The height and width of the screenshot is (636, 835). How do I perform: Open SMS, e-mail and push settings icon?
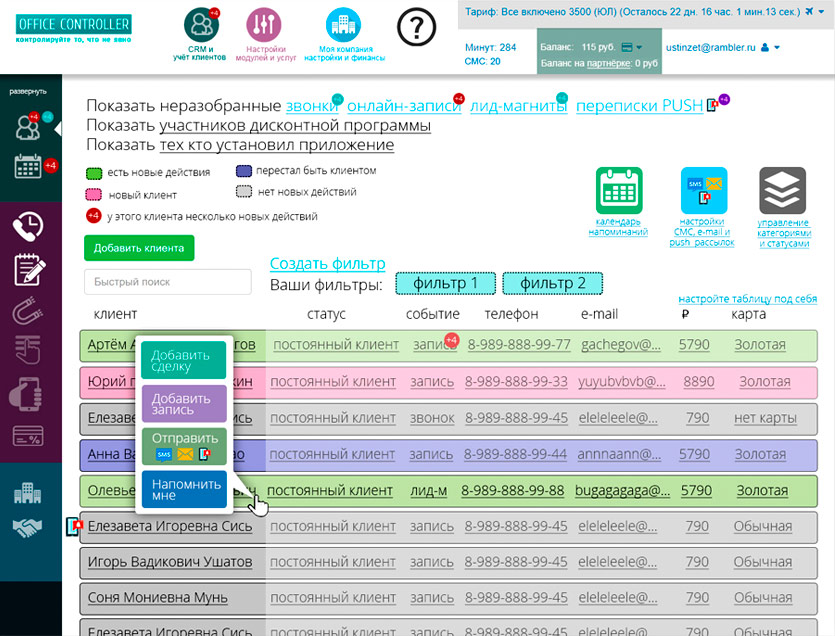[x=702, y=190]
